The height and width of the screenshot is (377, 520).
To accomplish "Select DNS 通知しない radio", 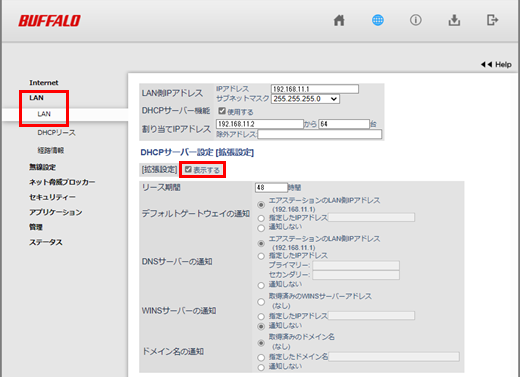I will pos(261,285).
